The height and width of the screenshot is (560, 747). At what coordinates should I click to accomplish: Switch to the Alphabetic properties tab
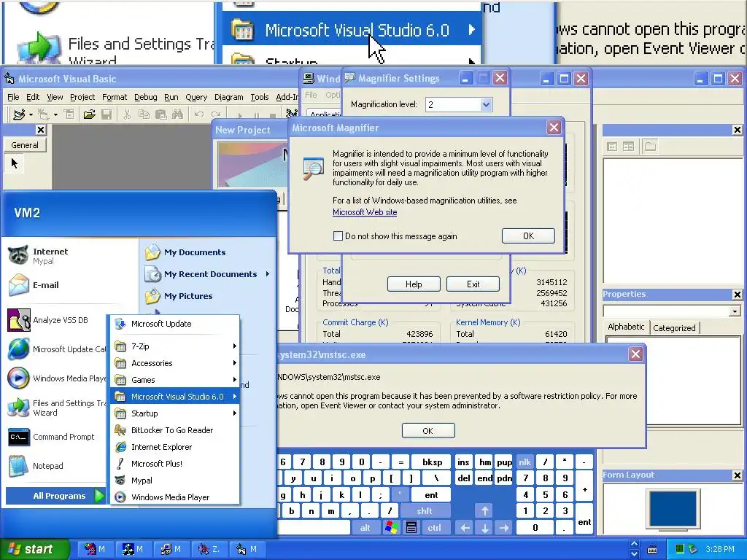[x=626, y=327]
